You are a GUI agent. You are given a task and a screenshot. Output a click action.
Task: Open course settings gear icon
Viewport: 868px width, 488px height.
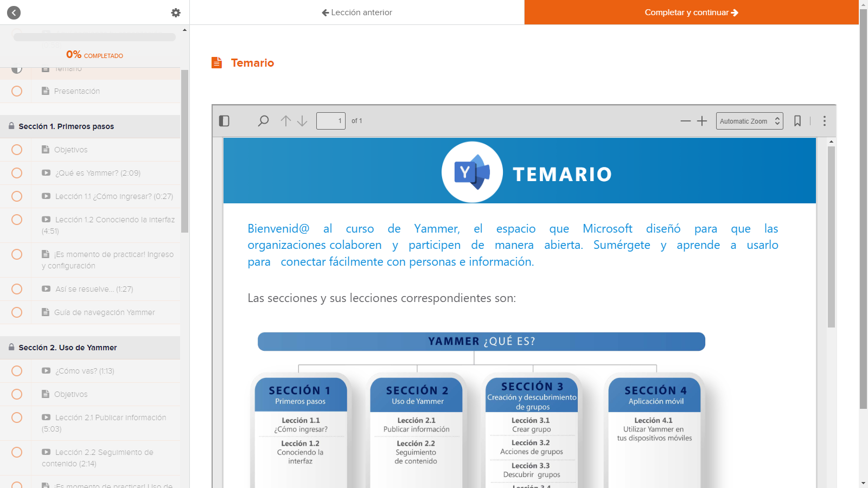[x=176, y=12]
